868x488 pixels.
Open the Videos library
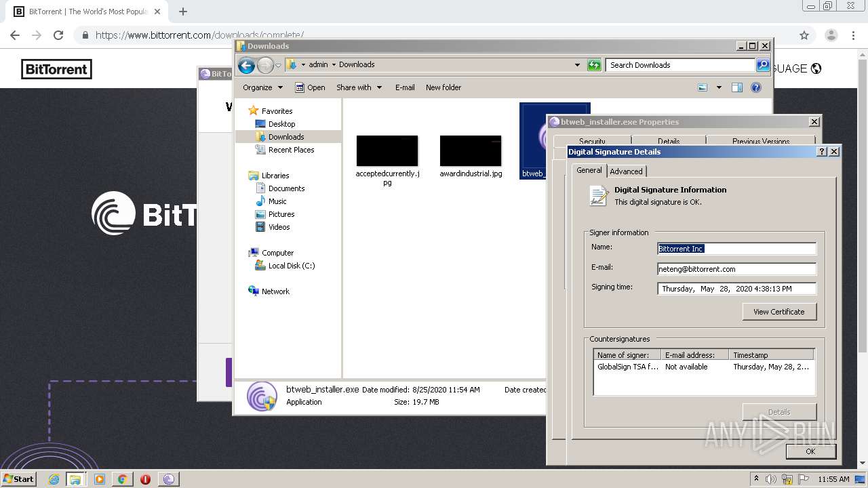[x=279, y=227]
